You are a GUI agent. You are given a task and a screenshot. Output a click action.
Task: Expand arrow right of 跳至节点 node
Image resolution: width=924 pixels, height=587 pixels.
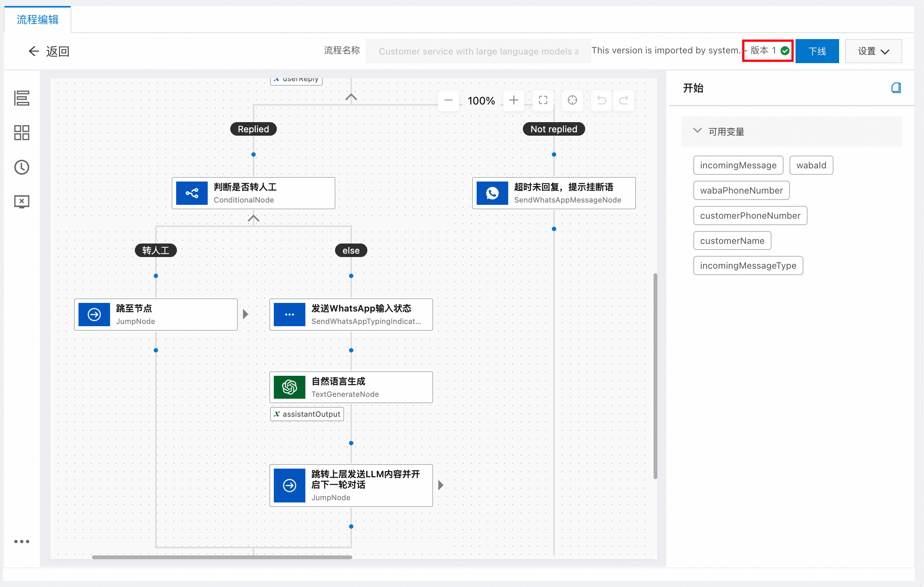pyautogui.click(x=246, y=315)
